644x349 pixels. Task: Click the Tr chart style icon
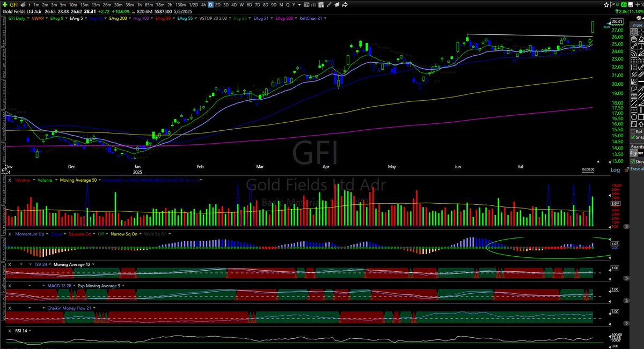click(x=306, y=4)
